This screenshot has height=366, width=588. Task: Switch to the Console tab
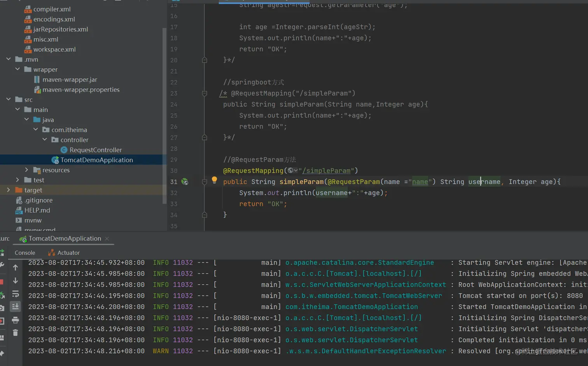click(x=25, y=253)
